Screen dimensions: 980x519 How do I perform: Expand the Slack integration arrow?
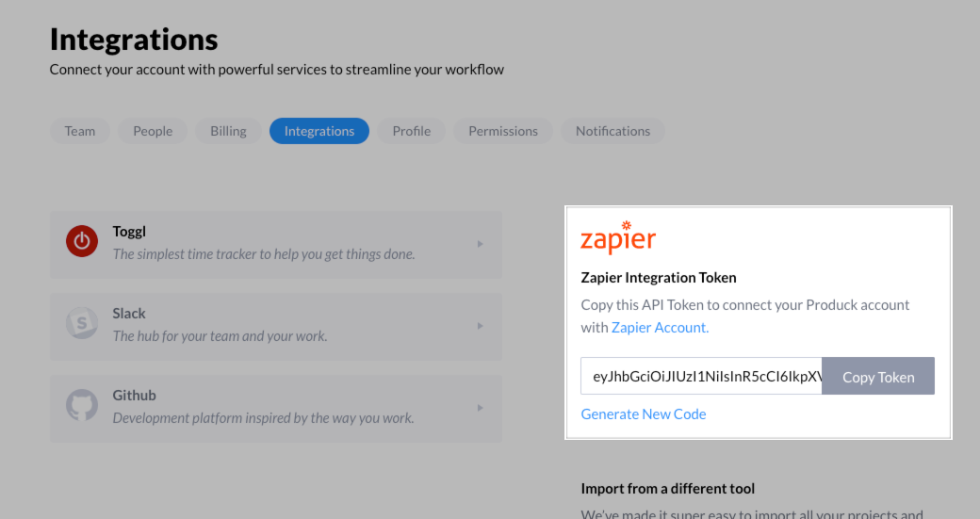point(480,326)
